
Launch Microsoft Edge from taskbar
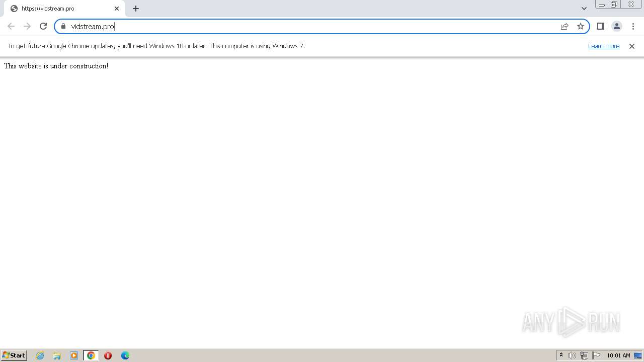point(125,355)
